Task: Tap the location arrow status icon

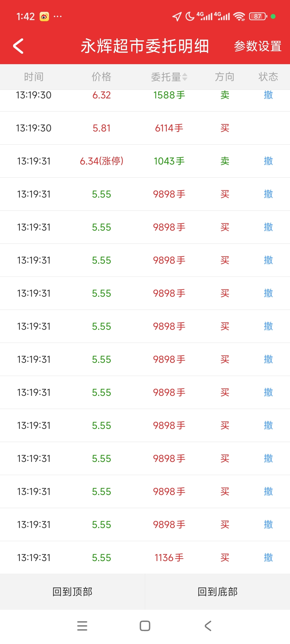Action: pyautogui.click(x=177, y=16)
